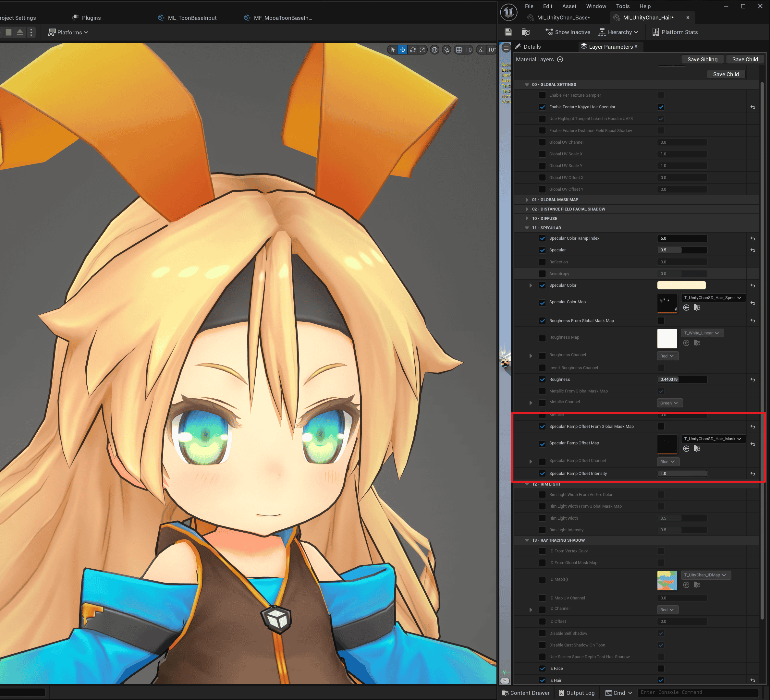Browse to Specular Ramp Offset Map asset
This screenshot has width=770, height=700.
[x=697, y=448]
